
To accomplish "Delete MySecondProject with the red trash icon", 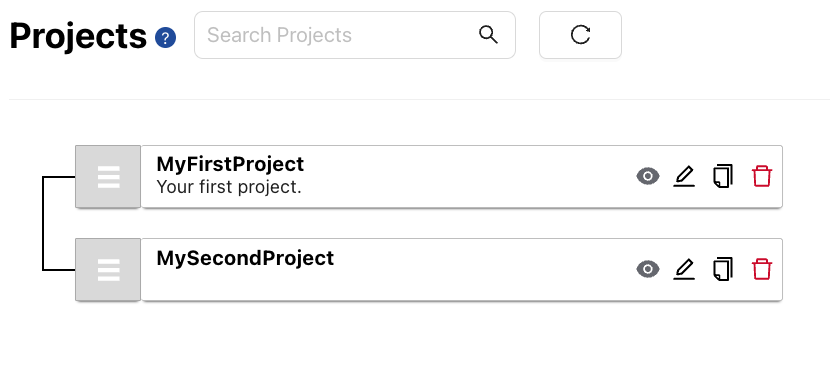I will coord(762,269).
